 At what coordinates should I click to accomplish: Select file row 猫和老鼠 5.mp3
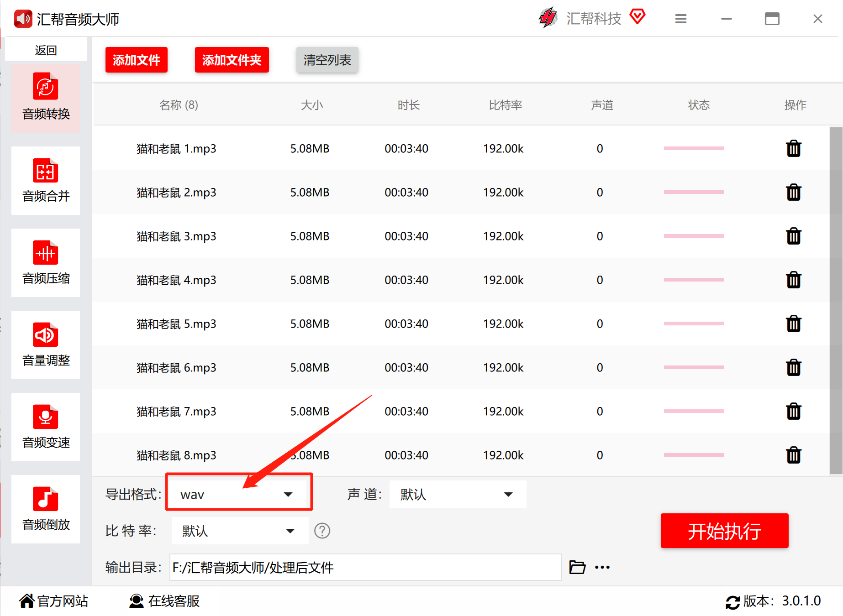pos(460,324)
